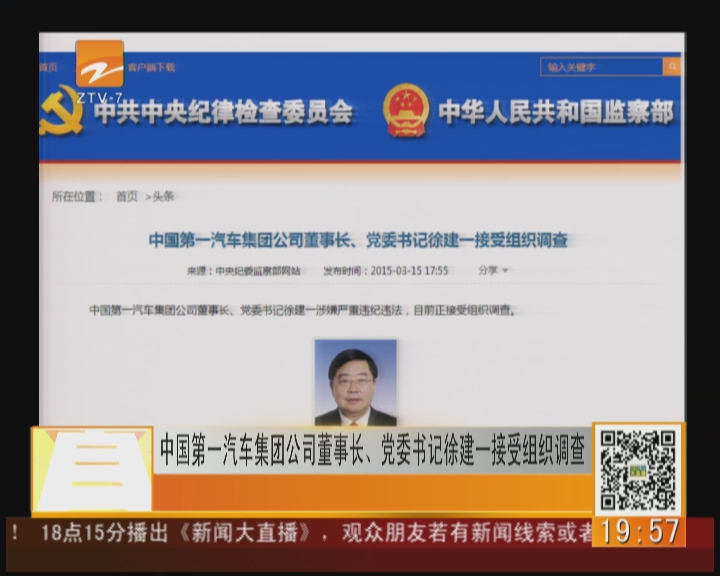Click the national emblem of China icon
Viewport: 720px width, 576px height.
click(406, 110)
